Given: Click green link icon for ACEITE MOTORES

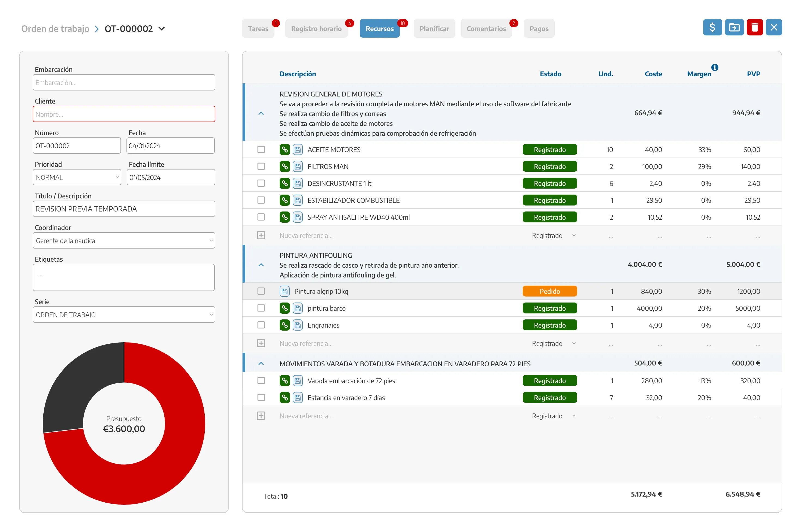Looking at the screenshot, I should pos(284,150).
